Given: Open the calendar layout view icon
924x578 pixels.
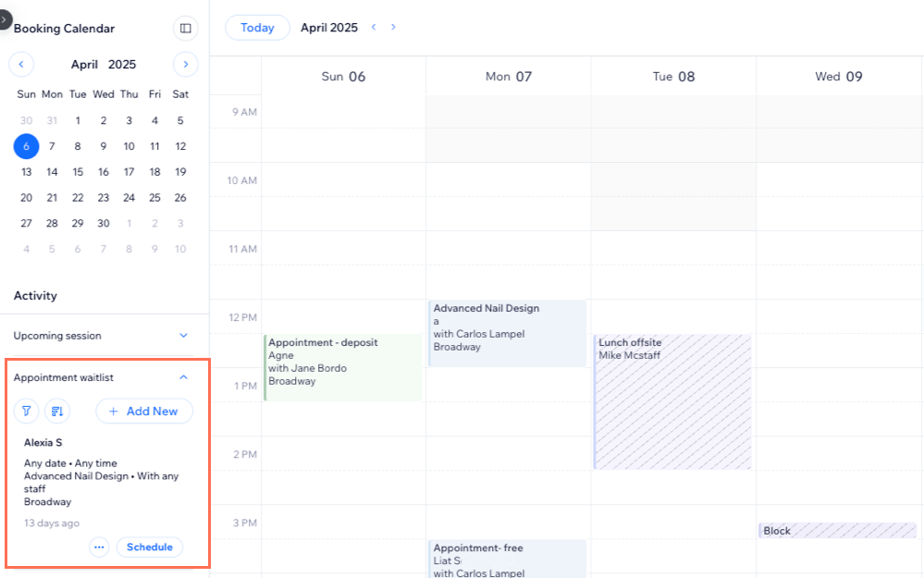Looking at the screenshot, I should click(x=185, y=28).
